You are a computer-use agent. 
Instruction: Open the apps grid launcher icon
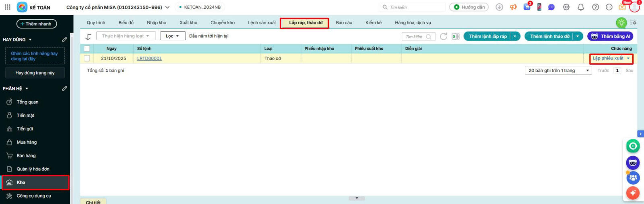(x=8, y=7)
